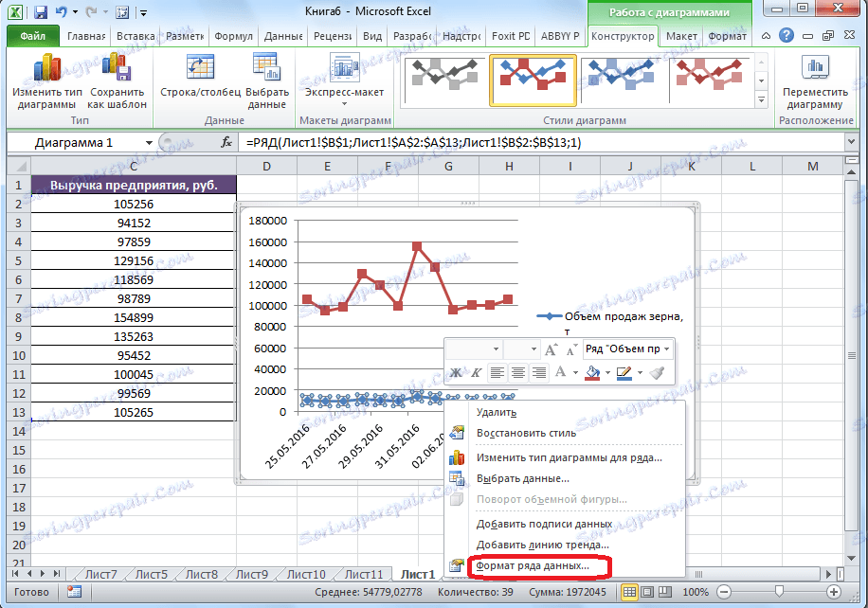Viewport: 868px width, 608px height.
Task: Toggle bold in the mini toolbar
Action: [x=456, y=372]
